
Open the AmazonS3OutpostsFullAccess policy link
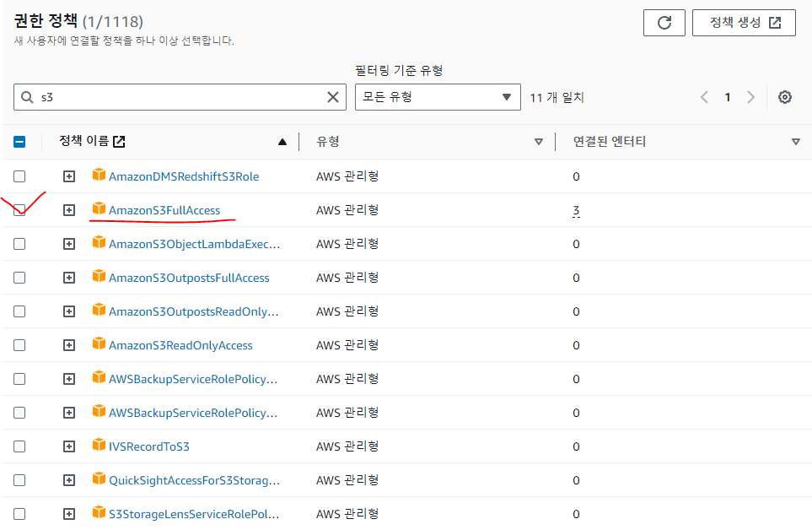pos(189,278)
